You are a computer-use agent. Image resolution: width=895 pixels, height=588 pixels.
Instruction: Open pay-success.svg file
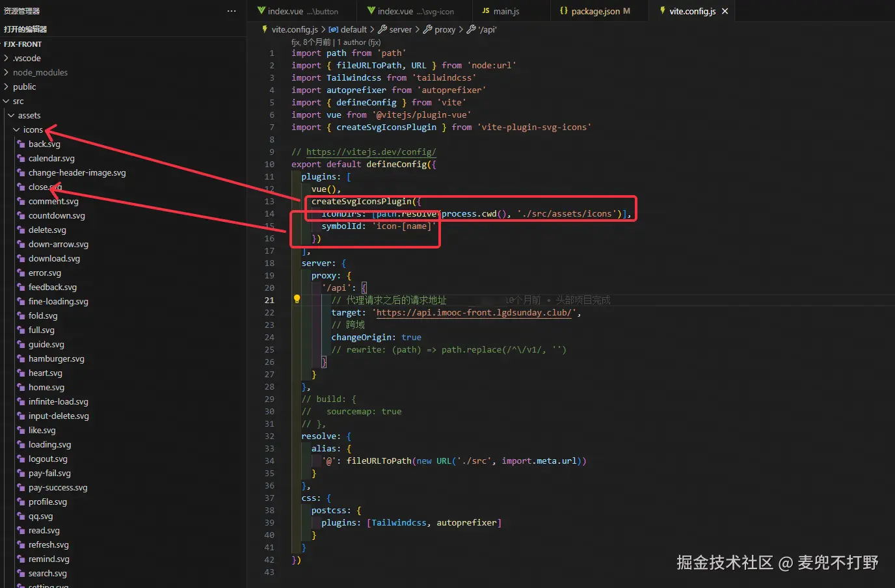(58, 487)
